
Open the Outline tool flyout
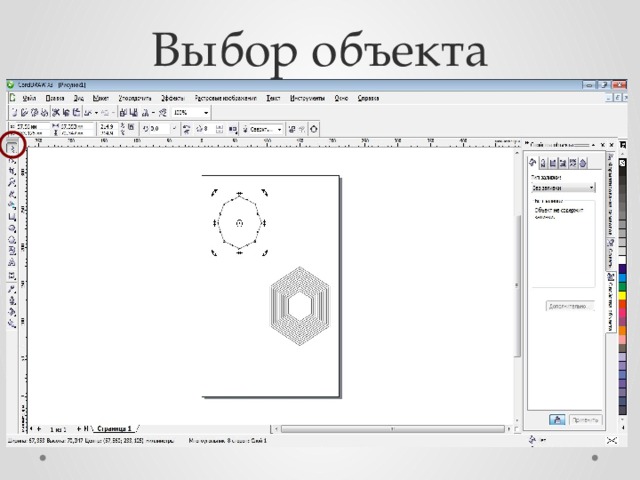pyautogui.click(x=12, y=301)
